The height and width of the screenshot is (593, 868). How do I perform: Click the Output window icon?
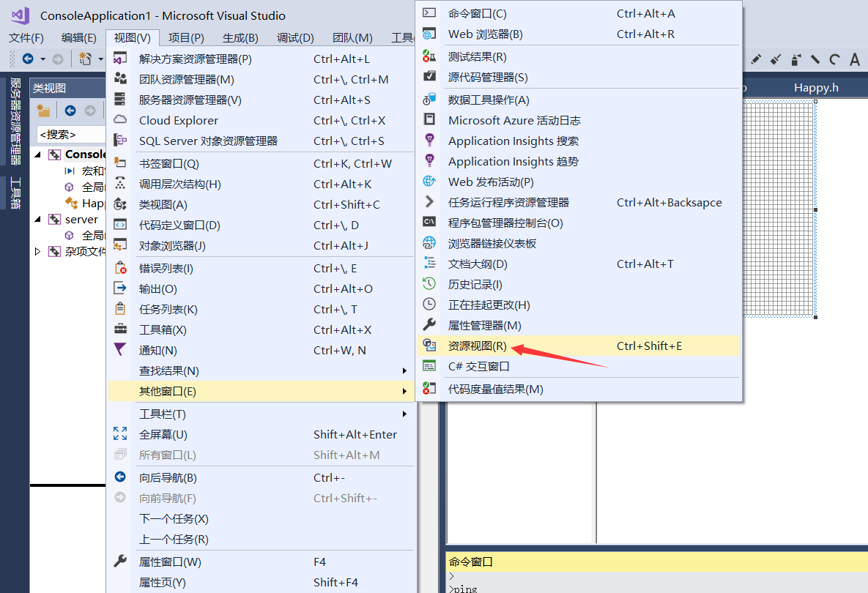(x=120, y=288)
